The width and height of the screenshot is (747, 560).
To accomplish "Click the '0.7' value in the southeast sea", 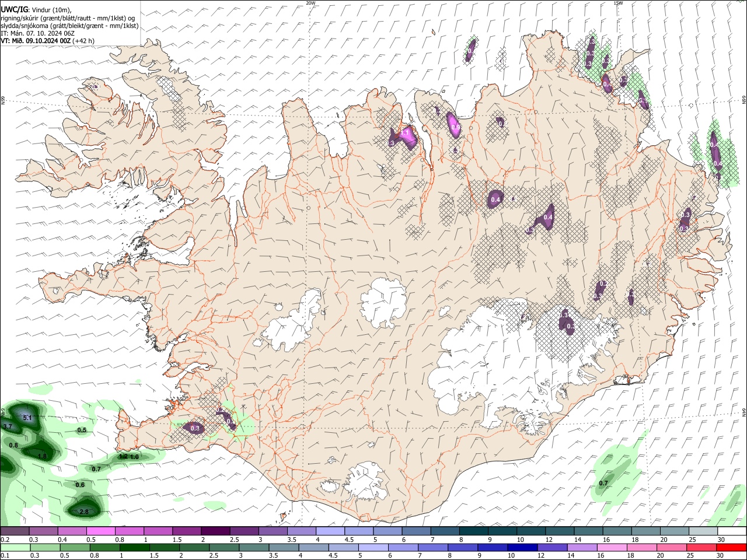I will tap(603, 483).
